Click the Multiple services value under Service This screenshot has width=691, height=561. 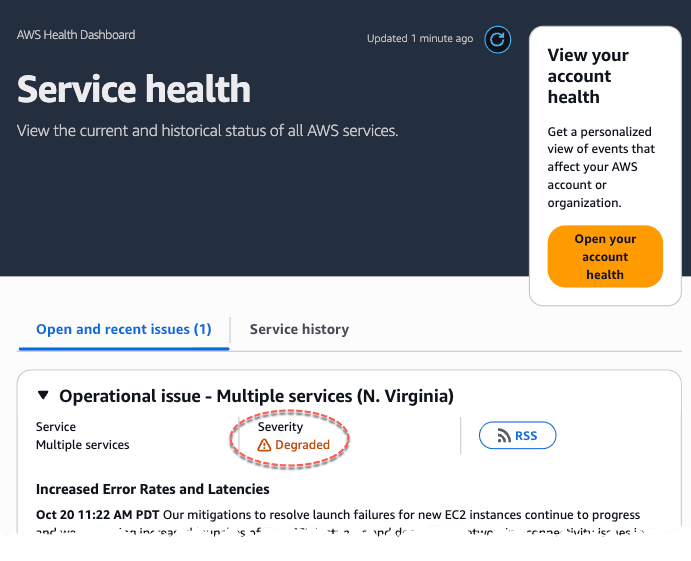(82, 445)
